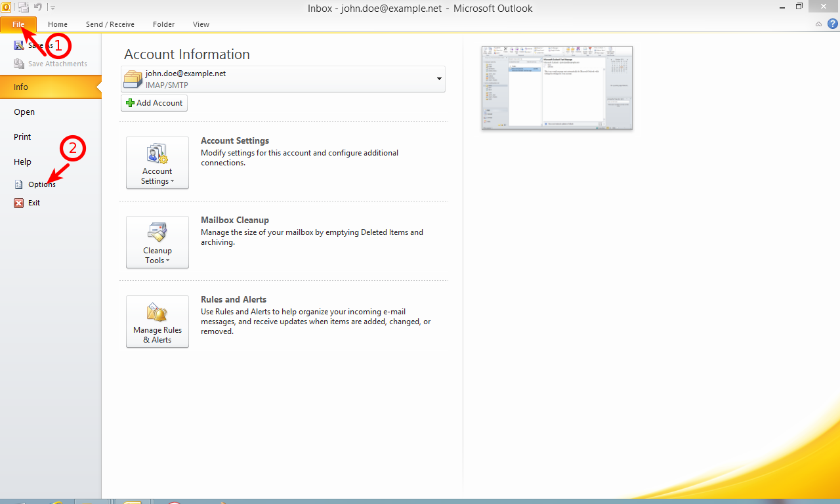Image resolution: width=840 pixels, height=504 pixels.
Task: Click the Manage Rules & Alerts button
Action: (x=157, y=322)
